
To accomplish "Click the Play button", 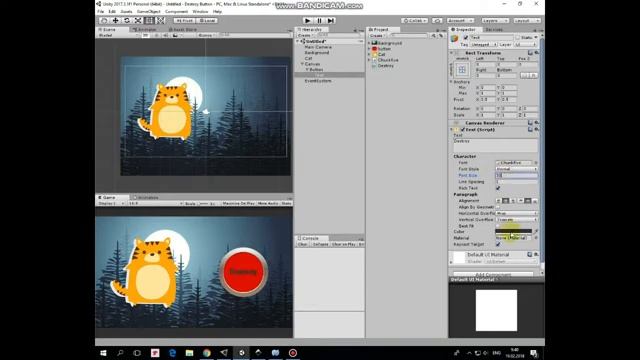I will point(308,20).
